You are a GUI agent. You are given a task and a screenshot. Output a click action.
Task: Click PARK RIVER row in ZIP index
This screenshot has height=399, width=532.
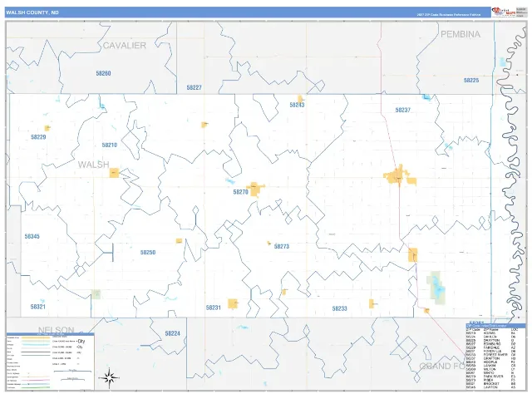tap(492, 377)
